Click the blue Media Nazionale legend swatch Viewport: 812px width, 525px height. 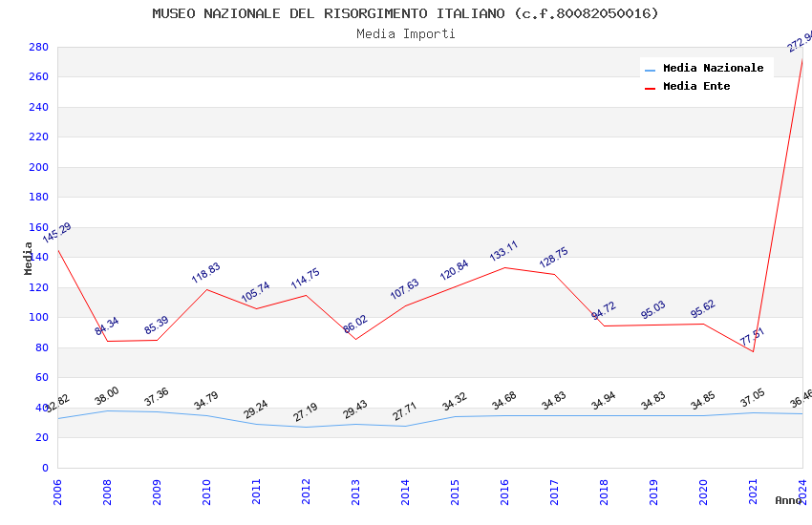coord(650,70)
